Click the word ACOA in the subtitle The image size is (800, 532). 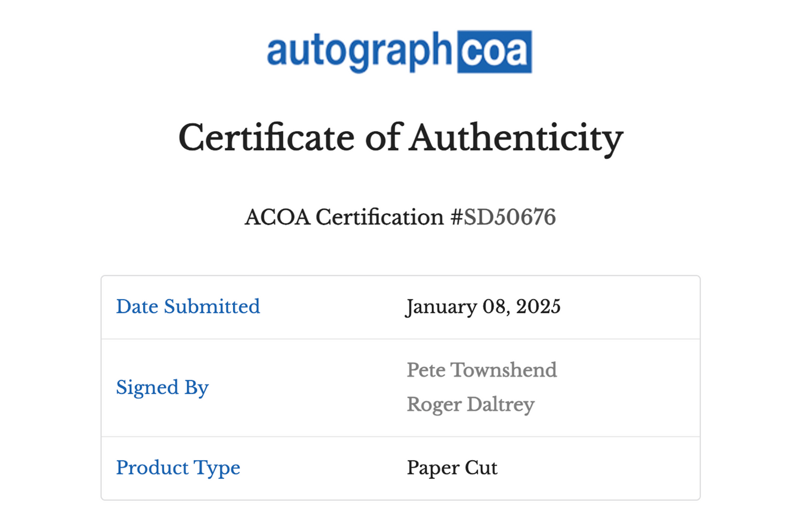277,217
